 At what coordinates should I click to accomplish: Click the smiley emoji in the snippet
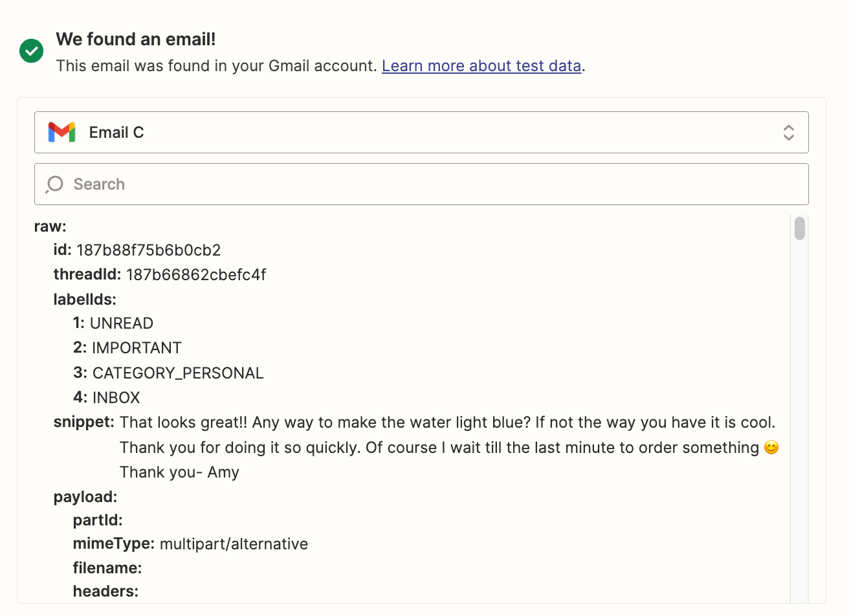771,448
